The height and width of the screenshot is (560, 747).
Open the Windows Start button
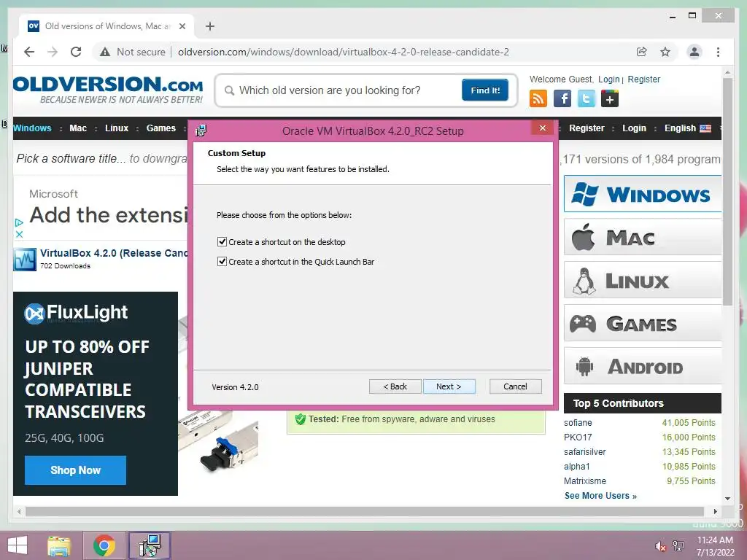pos(18,545)
